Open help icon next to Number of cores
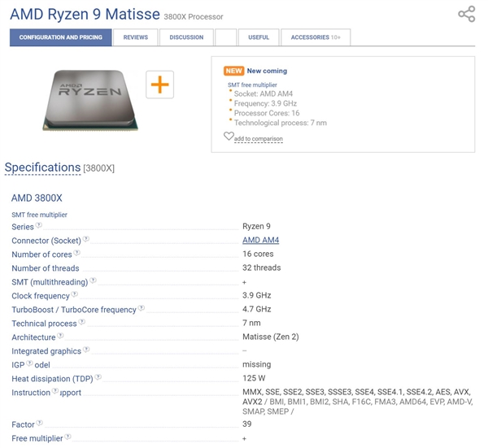This screenshot has width=488, height=448. pos(77,253)
